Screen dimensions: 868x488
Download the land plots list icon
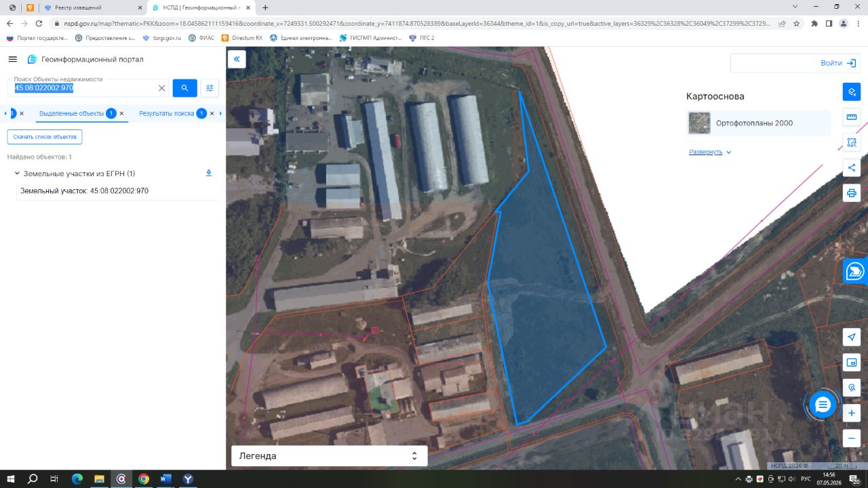(x=209, y=173)
